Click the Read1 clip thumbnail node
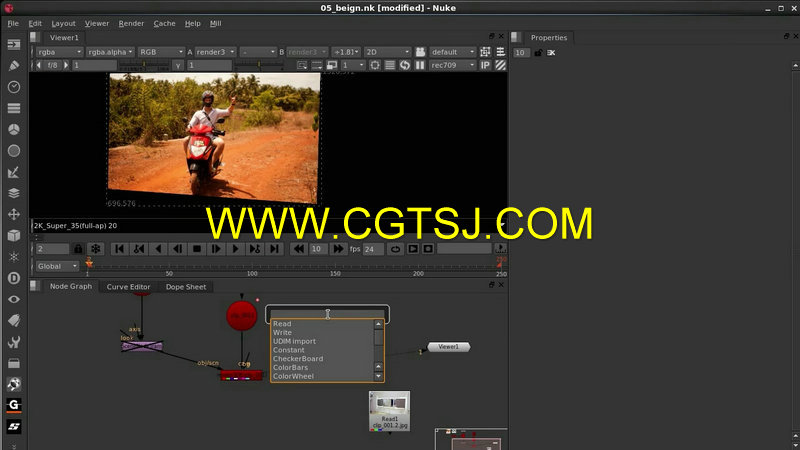 pyautogui.click(x=389, y=411)
